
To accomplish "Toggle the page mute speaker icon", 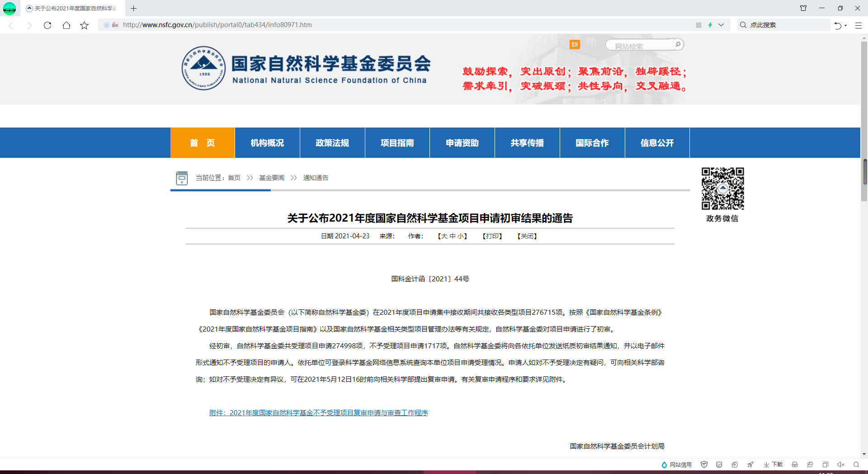I will click(841, 465).
